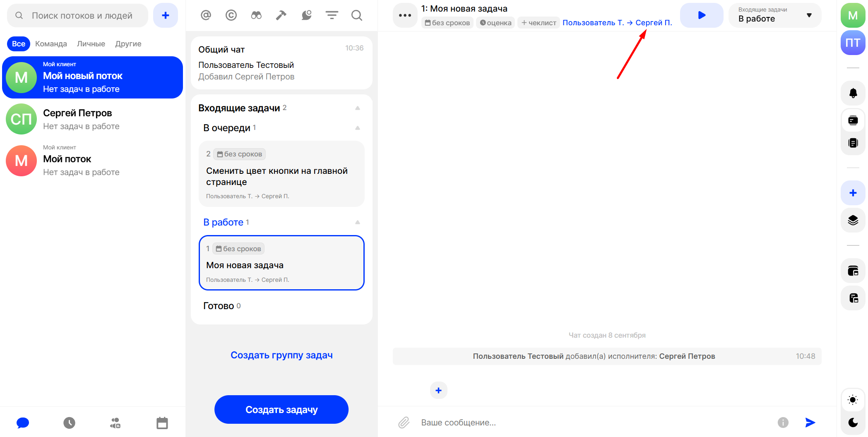Viewport: 868px width, 437px height.
Task: Click the paperclip attach file icon
Action: [x=404, y=422]
